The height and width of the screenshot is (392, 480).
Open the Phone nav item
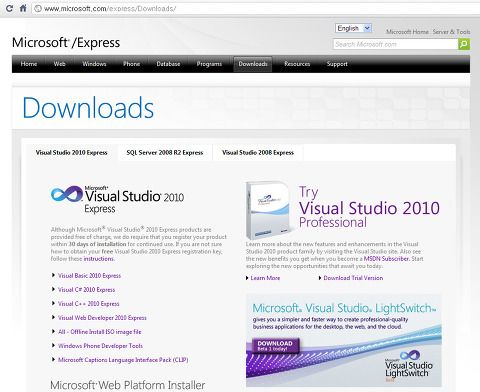(131, 64)
